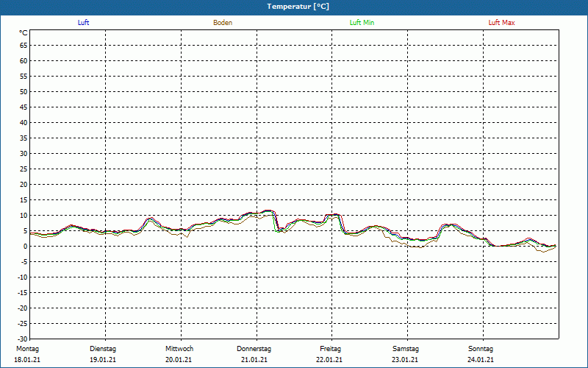Click the 'Dienstag' day label

[x=103, y=349]
